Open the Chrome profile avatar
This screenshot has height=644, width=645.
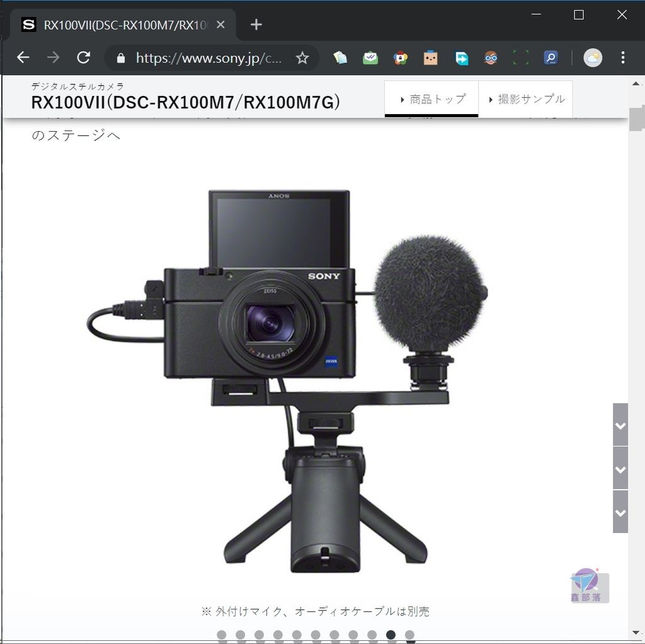[x=593, y=57]
